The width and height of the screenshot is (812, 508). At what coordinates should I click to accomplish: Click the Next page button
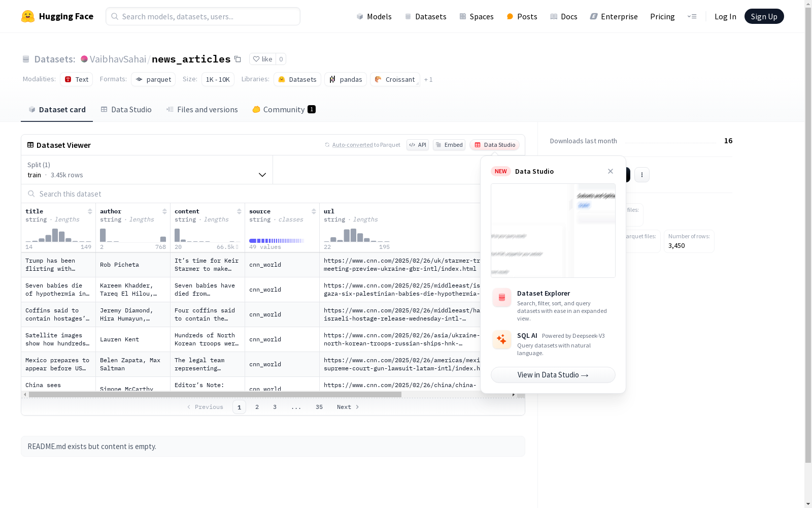(348, 407)
